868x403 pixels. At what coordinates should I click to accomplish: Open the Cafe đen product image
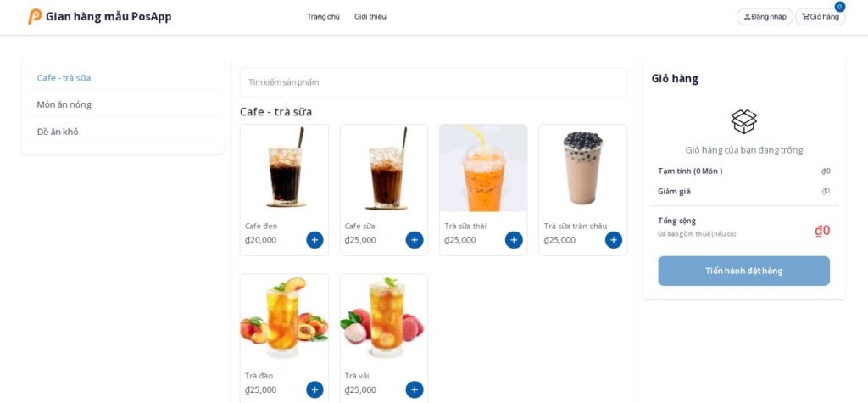[x=285, y=168]
